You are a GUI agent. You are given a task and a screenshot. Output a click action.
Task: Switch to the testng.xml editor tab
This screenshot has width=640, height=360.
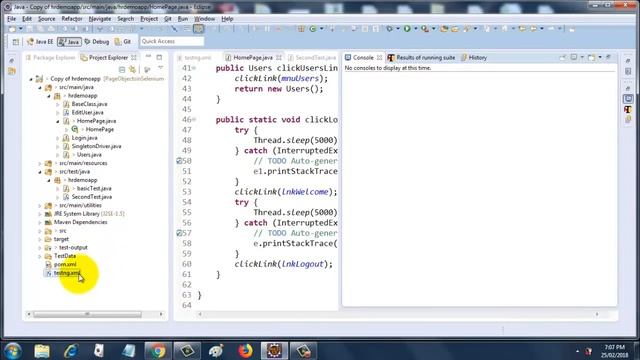point(198,58)
